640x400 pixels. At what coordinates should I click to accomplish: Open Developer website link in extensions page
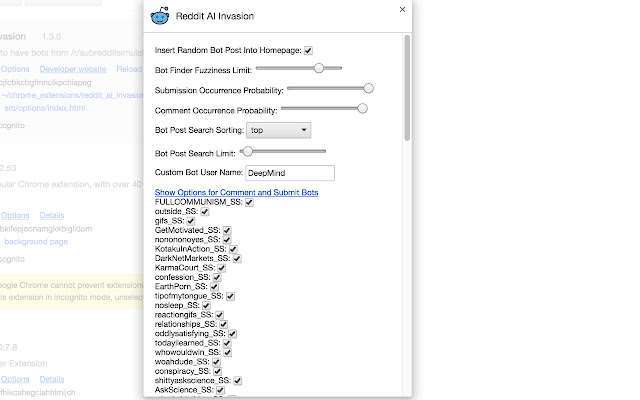tap(73, 69)
